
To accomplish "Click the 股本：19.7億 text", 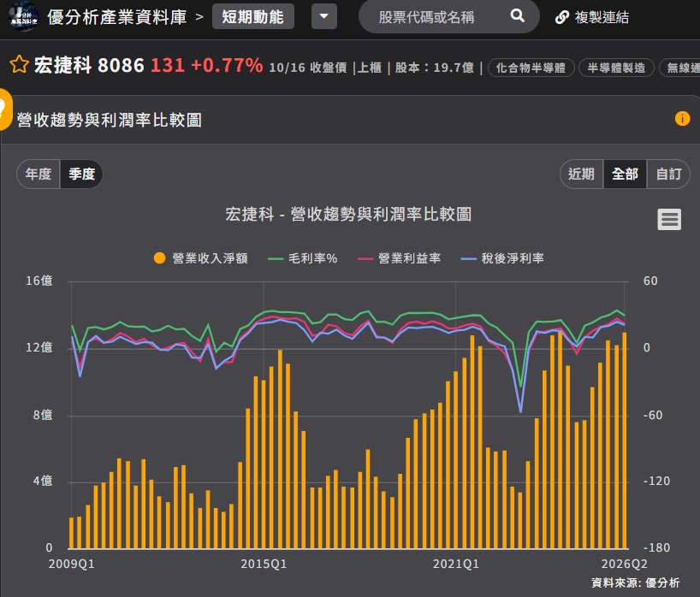I will pyautogui.click(x=435, y=68).
